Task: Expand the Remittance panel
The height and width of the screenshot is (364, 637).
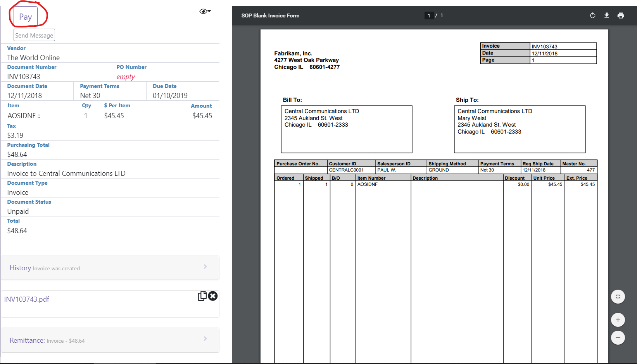Action: (x=110, y=340)
